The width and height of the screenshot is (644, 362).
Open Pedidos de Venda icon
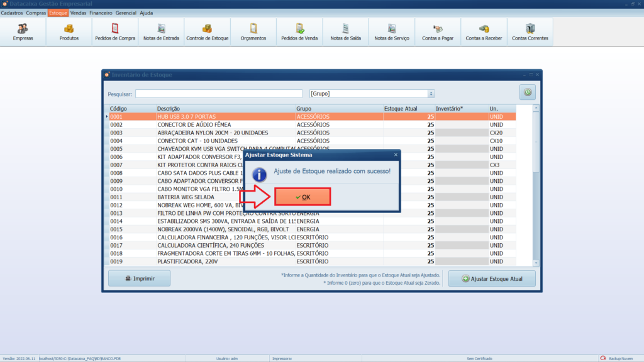coord(299,32)
